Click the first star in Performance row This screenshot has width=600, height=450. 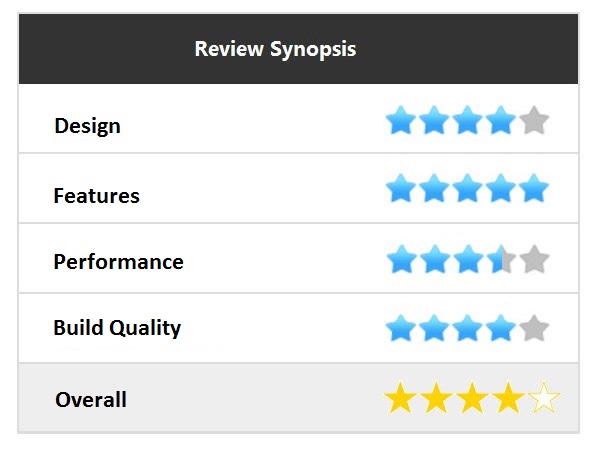tap(401, 260)
